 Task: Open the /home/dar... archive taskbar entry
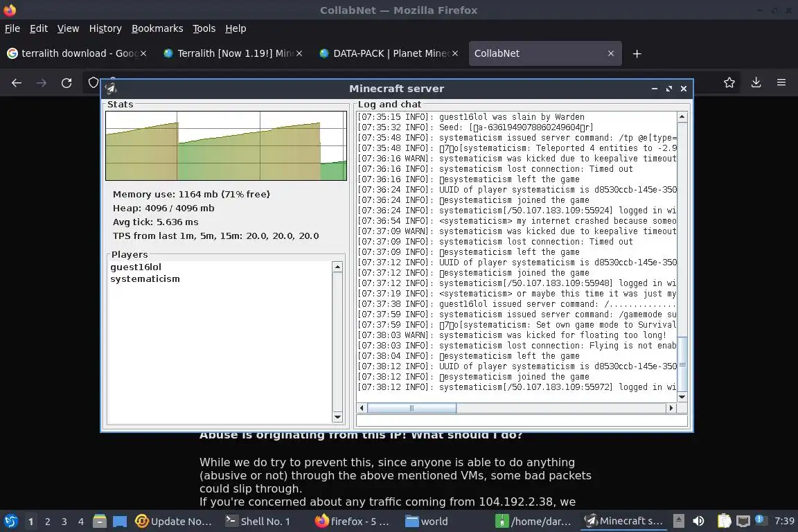(533, 522)
